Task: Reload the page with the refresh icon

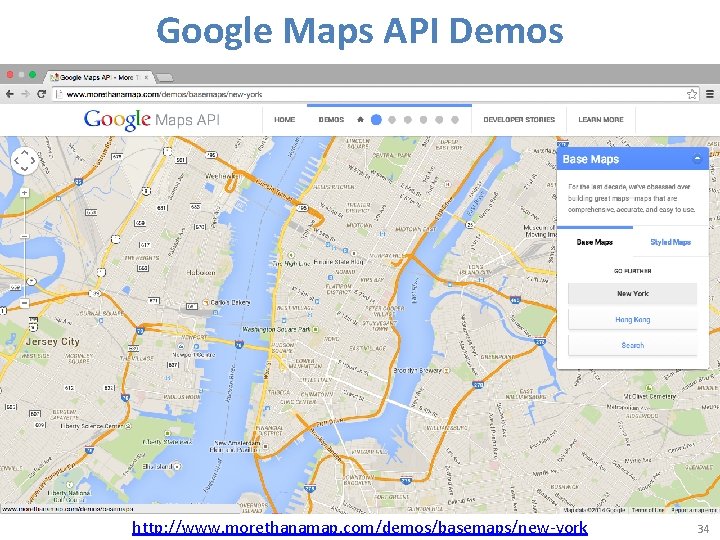Action: (x=41, y=94)
